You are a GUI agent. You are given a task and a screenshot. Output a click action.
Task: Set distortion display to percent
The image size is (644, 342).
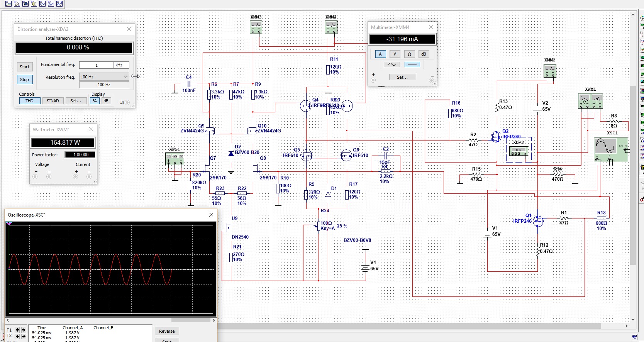(95, 101)
